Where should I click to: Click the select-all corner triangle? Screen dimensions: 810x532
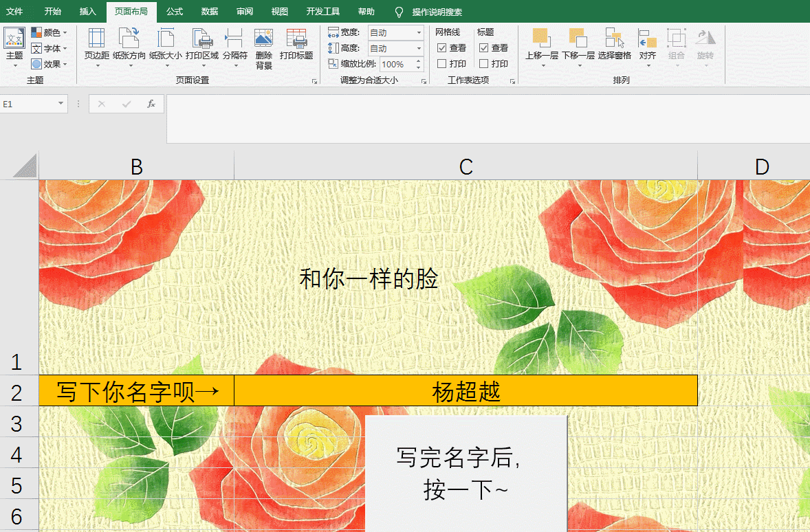click(24, 166)
